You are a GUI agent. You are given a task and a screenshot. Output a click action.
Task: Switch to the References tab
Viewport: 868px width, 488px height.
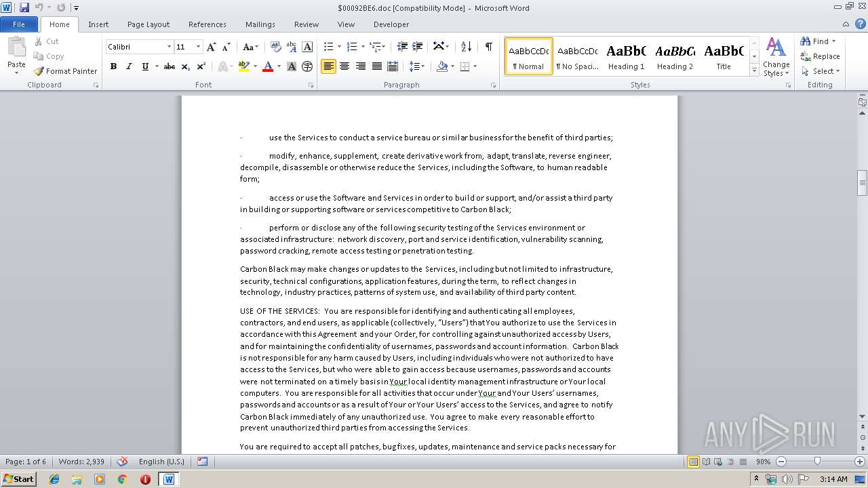pyautogui.click(x=208, y=24)
